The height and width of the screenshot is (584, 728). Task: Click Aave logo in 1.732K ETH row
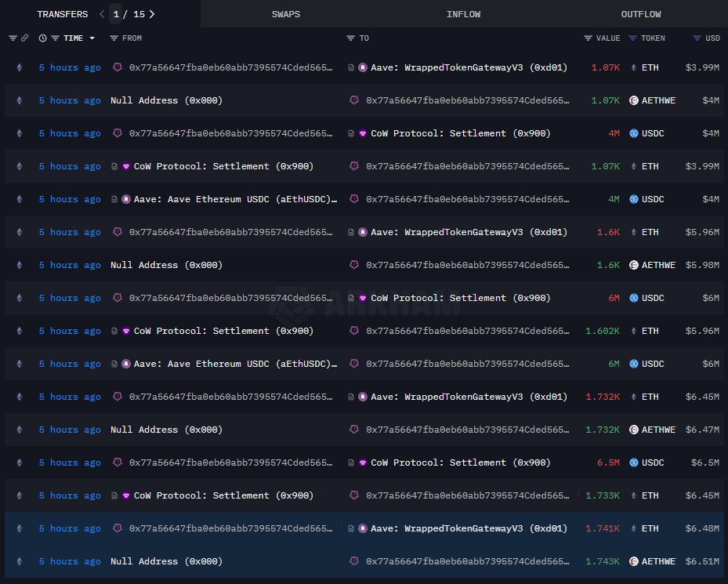pos(363,397)
